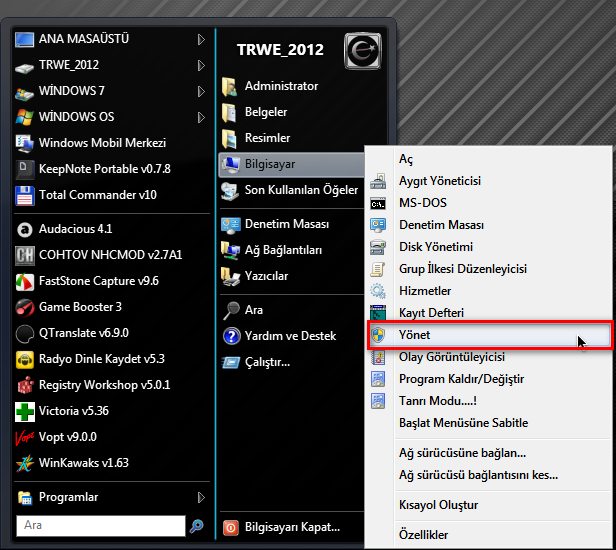Choose Aygıt Yöneticisi from context menu

point(489,181)
